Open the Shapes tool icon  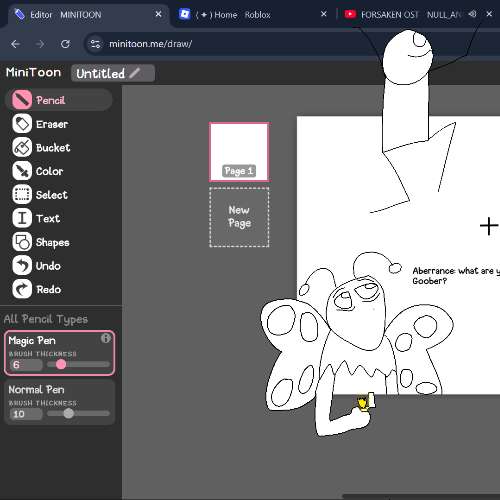coord(22,242)
